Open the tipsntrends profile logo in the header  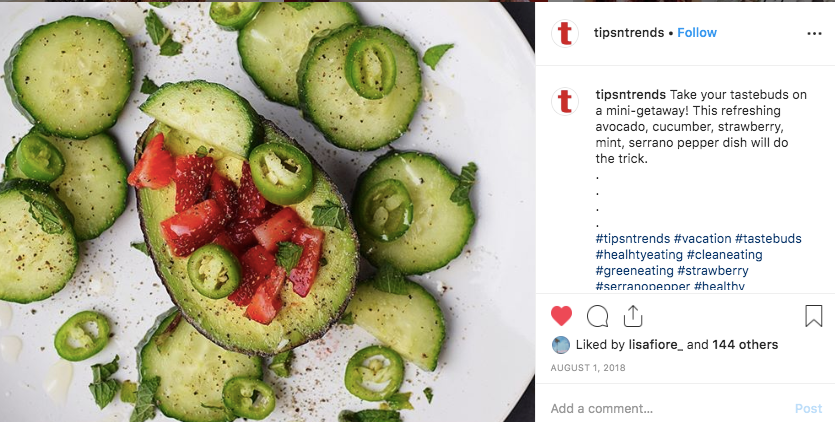click(565, 33)
